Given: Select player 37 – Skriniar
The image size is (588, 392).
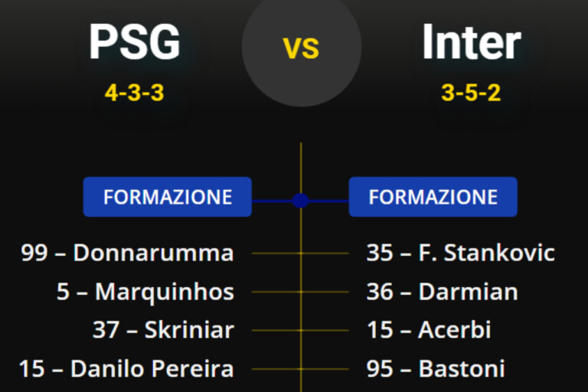Looking at the screenshot, I should pos(163,330).
